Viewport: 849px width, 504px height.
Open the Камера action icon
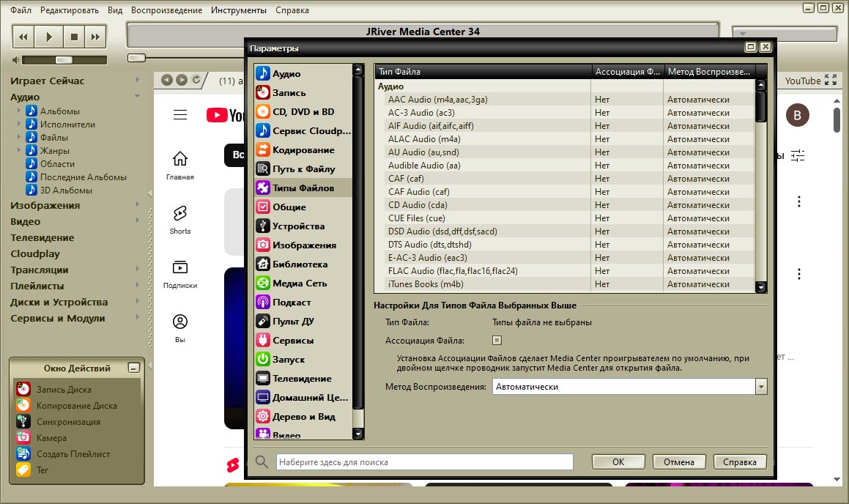(x=23, y=437)
